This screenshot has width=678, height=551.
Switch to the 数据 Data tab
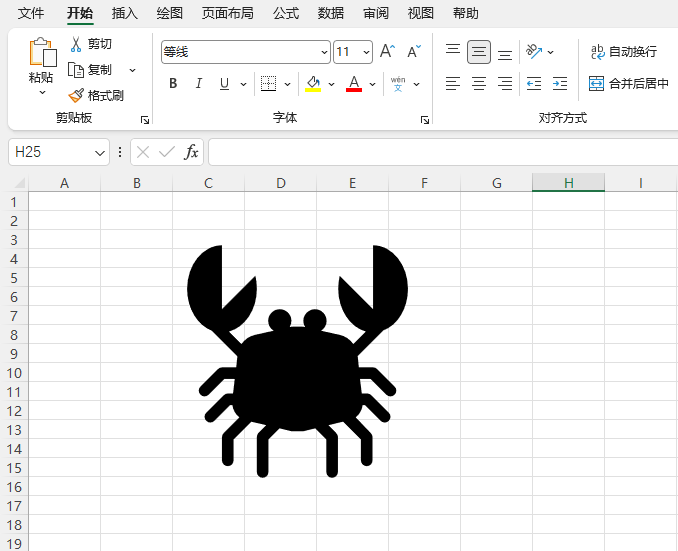point(331,13)
